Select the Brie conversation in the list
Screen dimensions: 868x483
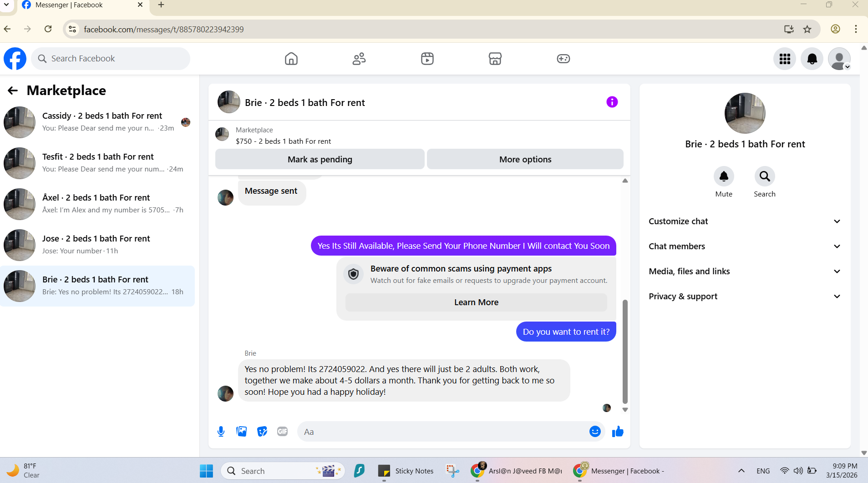pos(97,286)
